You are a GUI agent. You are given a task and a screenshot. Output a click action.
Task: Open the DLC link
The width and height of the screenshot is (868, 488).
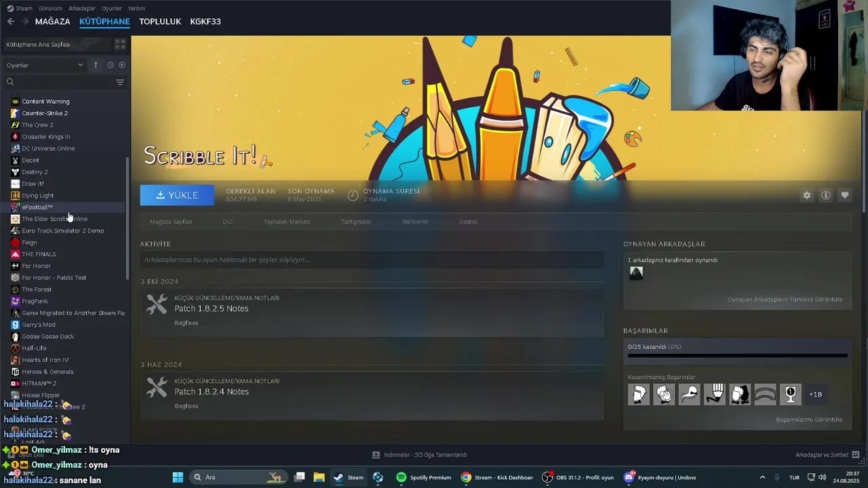click(228, 222)
